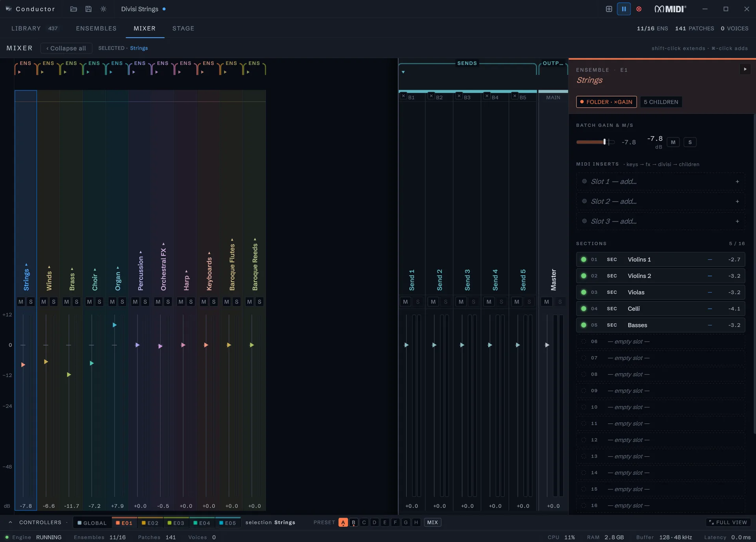Click the pause engine button
Image resolution: width=756 pixels, height=542 pixels.
pyautogui.click(x=624, y=9)
